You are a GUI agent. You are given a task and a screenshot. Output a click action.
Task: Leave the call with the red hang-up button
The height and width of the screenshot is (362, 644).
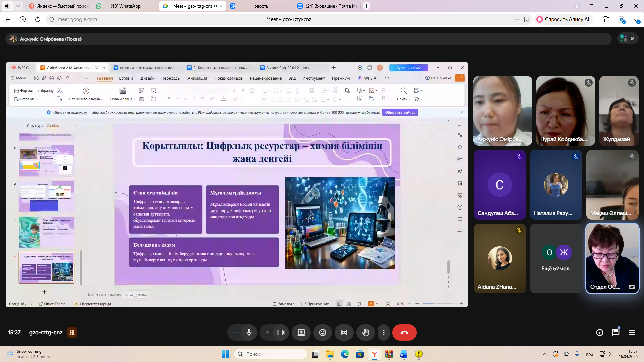point(404,333)
